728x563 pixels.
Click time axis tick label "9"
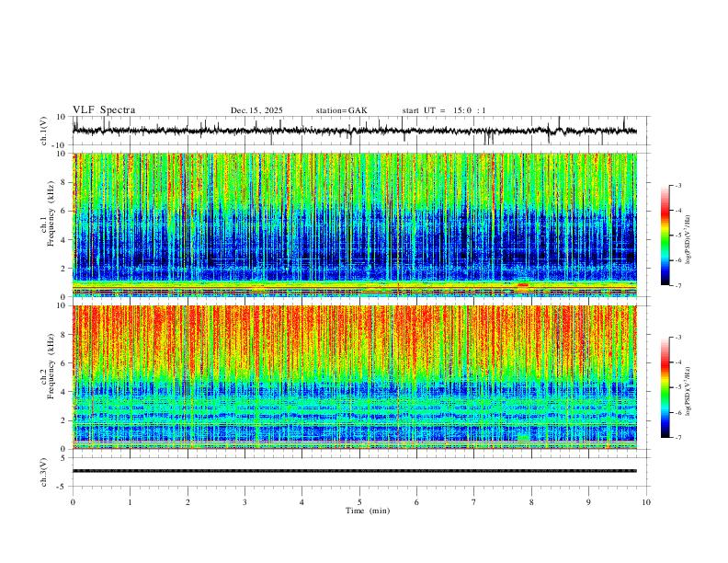point(588,502)
